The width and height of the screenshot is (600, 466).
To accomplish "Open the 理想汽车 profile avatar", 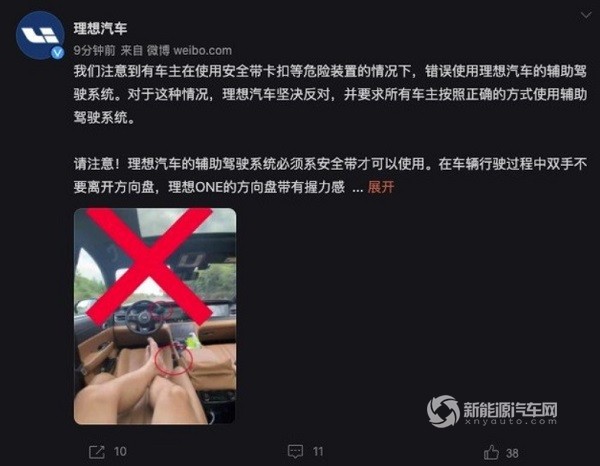I will (40, 35).
